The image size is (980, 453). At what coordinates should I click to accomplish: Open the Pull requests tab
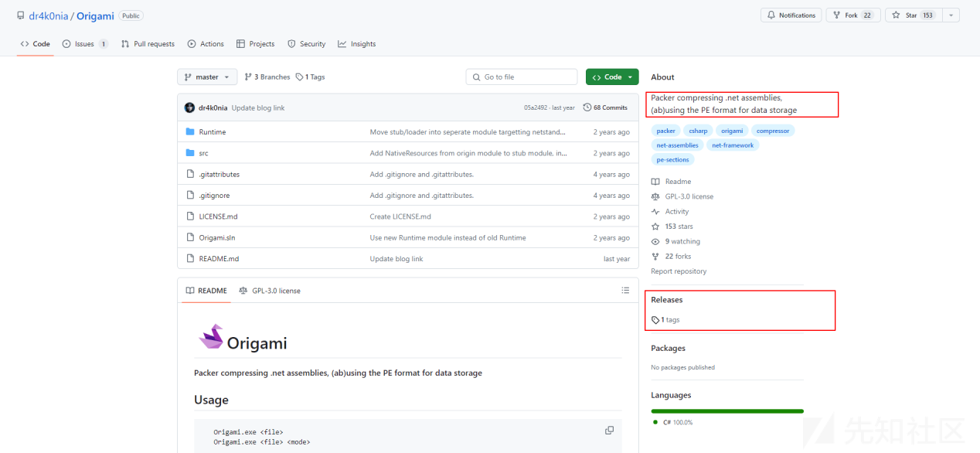[x=148, y=44]
